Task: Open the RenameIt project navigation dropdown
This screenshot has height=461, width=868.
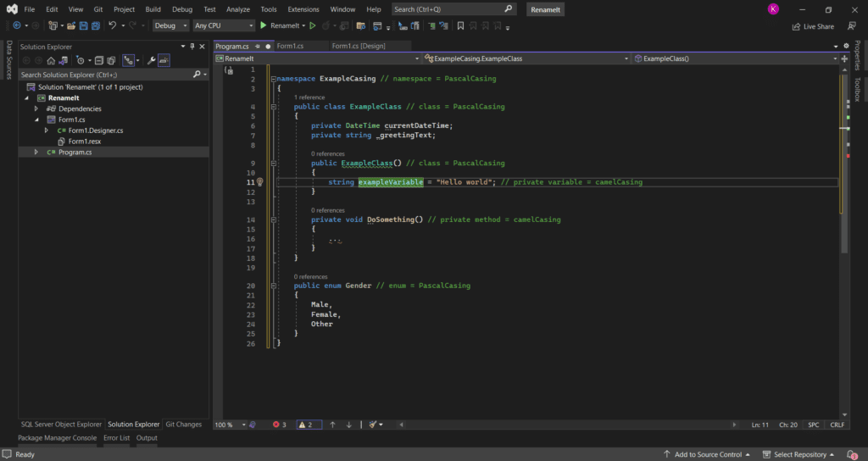Action: tap(417, 58)
